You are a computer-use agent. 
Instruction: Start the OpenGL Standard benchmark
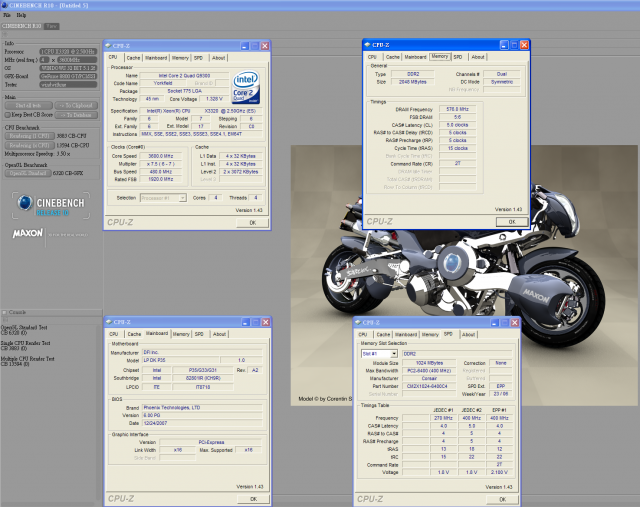click(28, 173)
